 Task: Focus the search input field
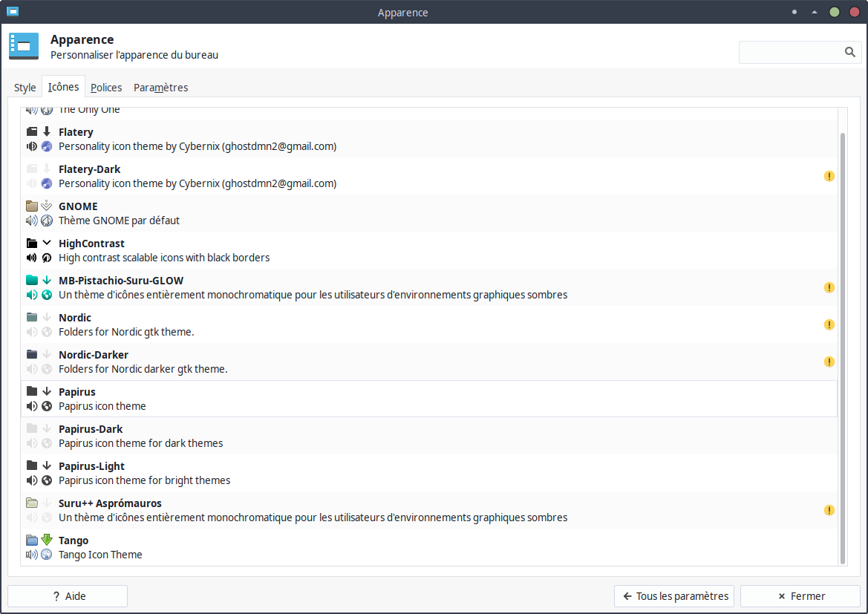pyautogui.click(x=790, y=52)
